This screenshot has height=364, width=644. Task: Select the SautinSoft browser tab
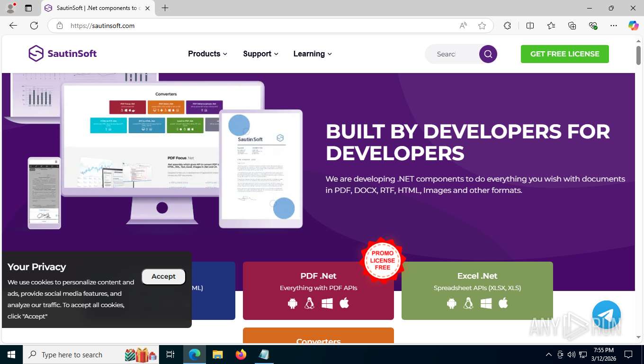pyautogui.click(x=98, y=8)
